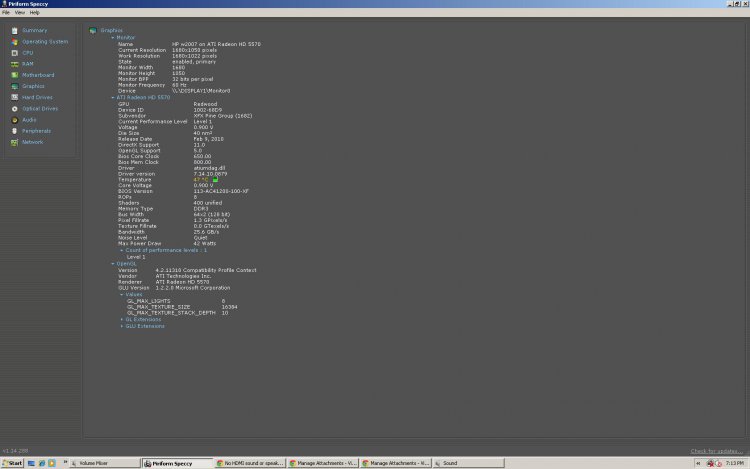Select the Optical Drives disc icon

coord(14,109)
